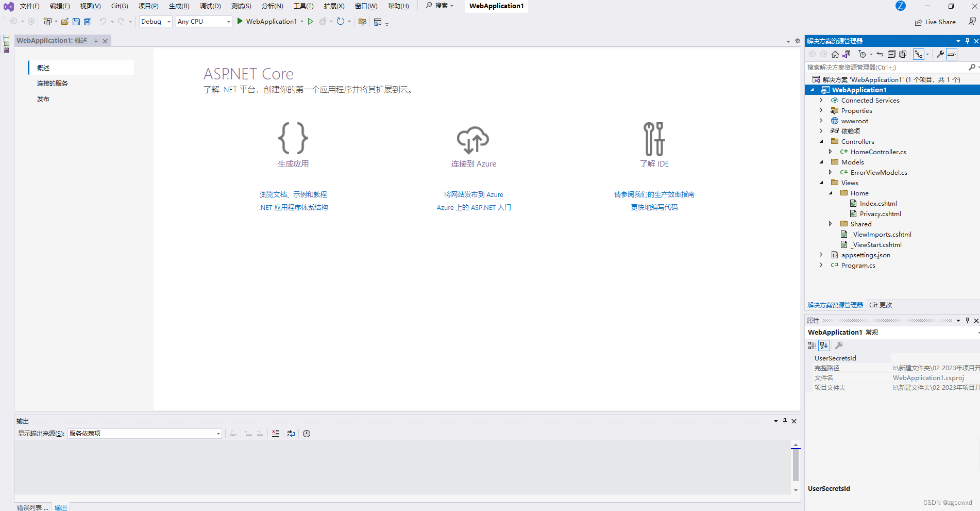The height and width of the screenshot is (511, 980).
Task: Click the Open File folder icon
Action: (x=65, y=22)
